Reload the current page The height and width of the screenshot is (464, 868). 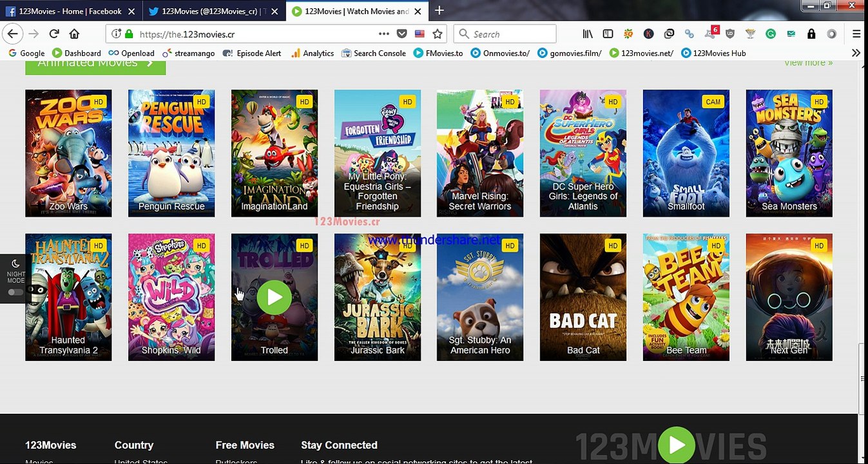click(x=54, y=34)
